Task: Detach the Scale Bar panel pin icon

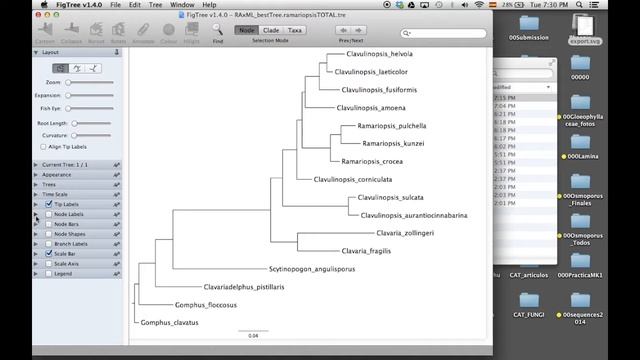Action: tap(116, 254)
